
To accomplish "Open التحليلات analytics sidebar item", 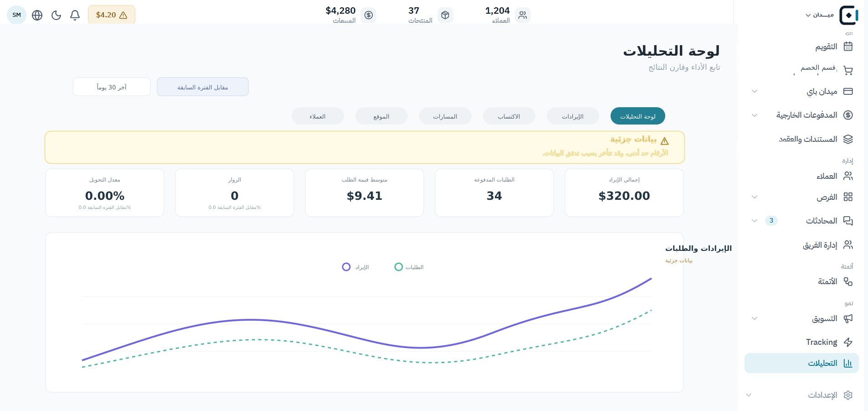I will pyautogui.click(x=801, y=363).
